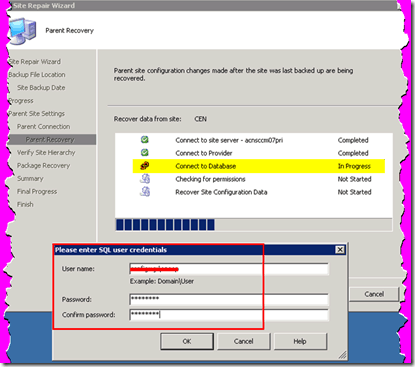Select highlighted Parent Recovery step
This screenshot has width=415, height=367.
point(52,140)
